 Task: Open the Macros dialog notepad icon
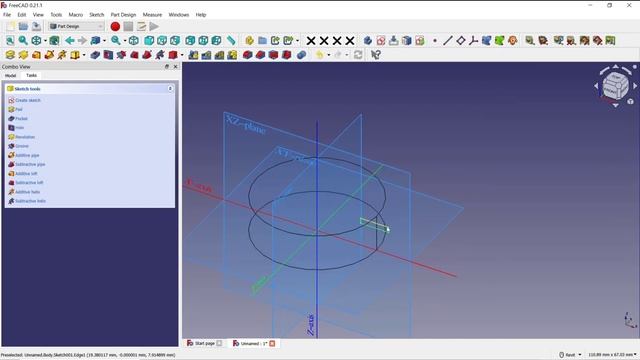[x=141, y=27]
